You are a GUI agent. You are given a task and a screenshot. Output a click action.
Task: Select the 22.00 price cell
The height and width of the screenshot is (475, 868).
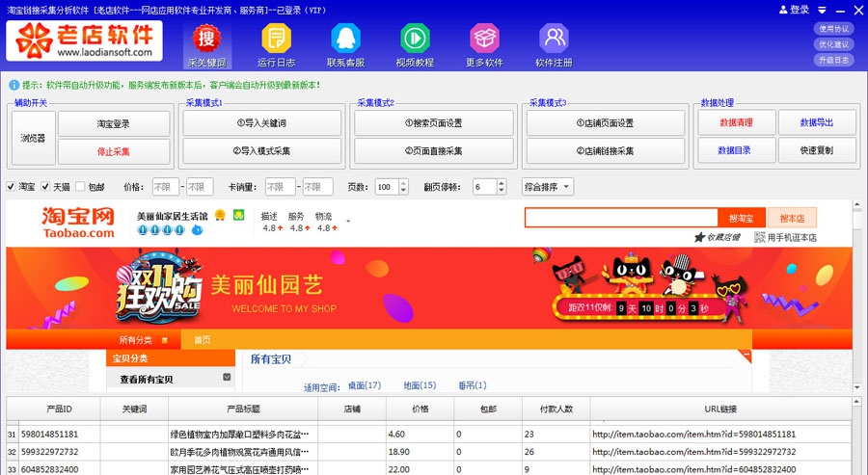[x=420, y=469]
